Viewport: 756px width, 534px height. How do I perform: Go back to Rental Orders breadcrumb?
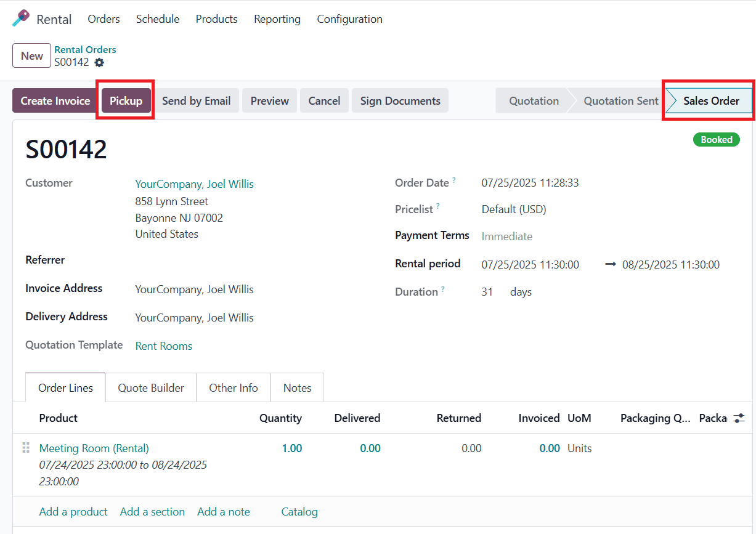click(85, 50)
